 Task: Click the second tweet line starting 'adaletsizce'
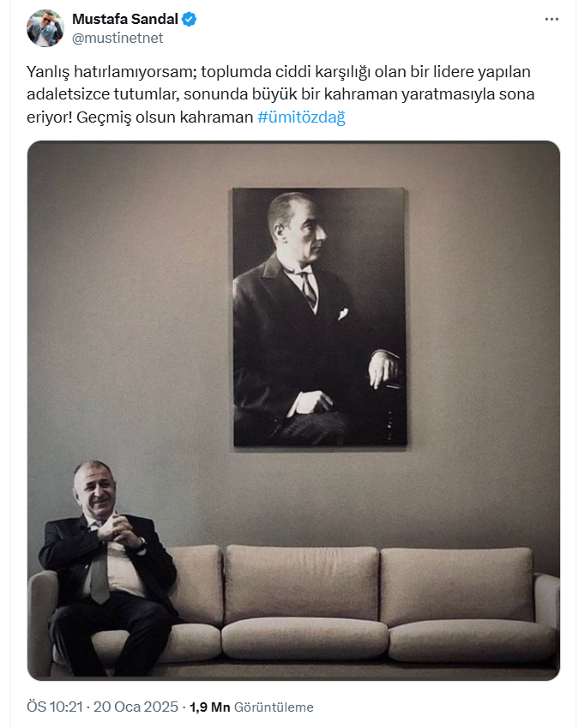click(280, 94)
